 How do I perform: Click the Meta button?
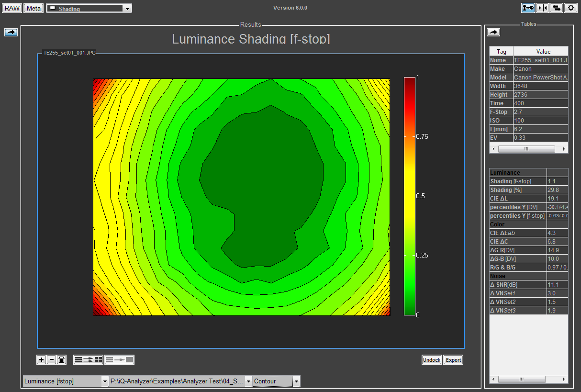(x=34, y=8)
